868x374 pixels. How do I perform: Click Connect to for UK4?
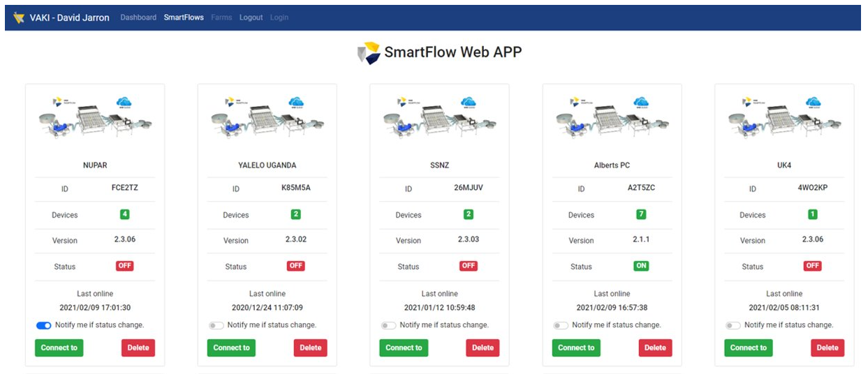[x=749, y=347]
